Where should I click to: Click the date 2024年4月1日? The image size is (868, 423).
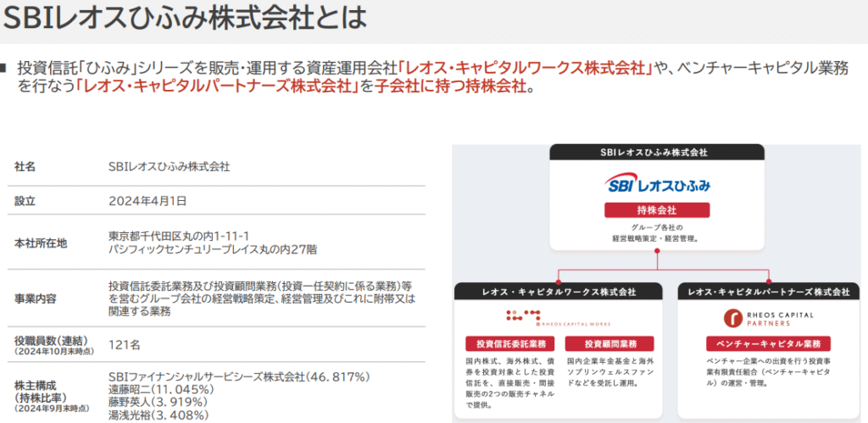coord(147,201)
